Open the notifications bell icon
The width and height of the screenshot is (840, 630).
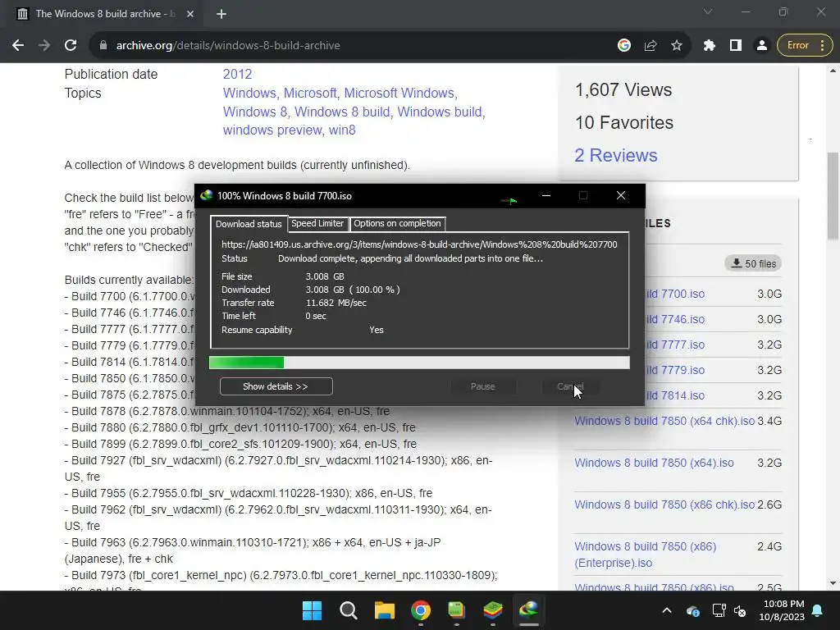pos(818,610)
